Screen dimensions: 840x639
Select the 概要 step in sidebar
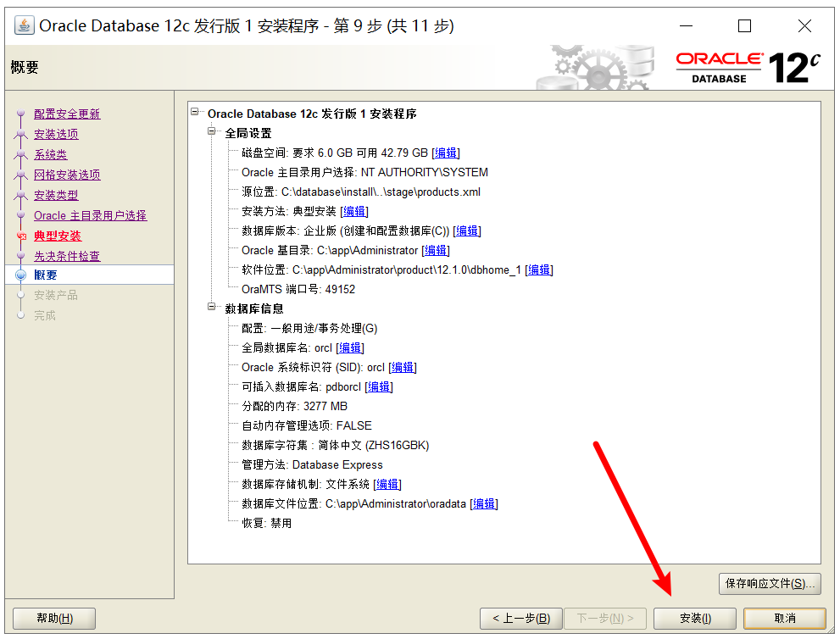coord(46,275)
